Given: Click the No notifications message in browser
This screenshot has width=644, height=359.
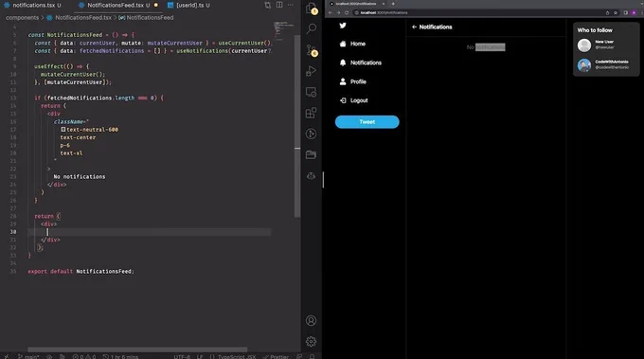Looking at the screenshot, I should pos(486,47).
